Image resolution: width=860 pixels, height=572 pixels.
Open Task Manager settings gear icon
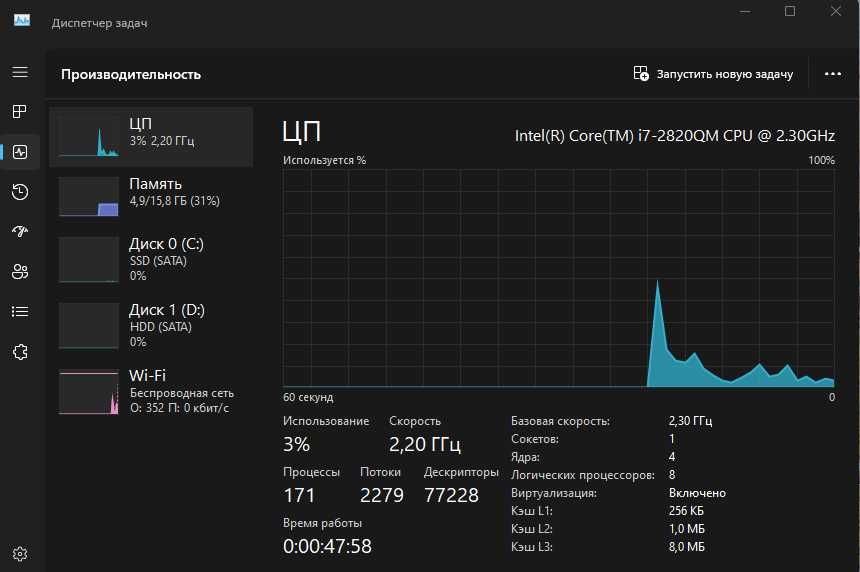pos(20,554)
